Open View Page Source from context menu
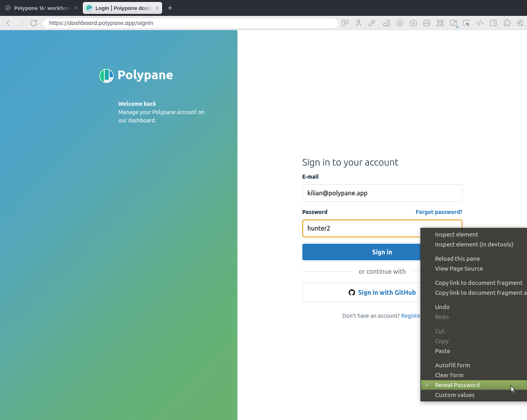 (x=474, y=269)
